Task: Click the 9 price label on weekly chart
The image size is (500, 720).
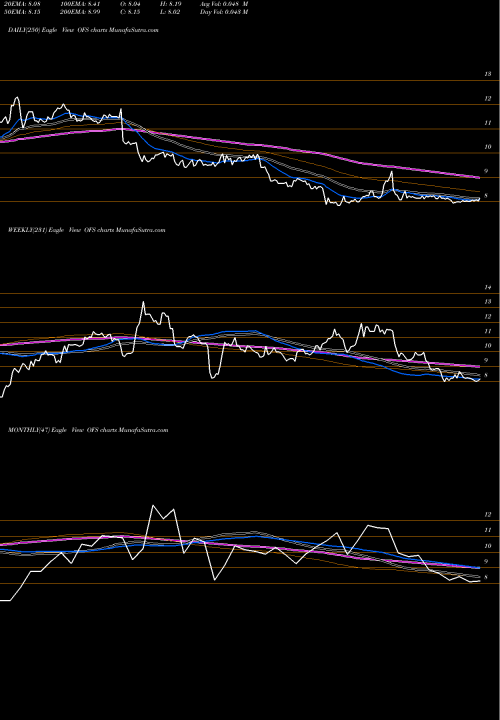Action: click(486, 360)
